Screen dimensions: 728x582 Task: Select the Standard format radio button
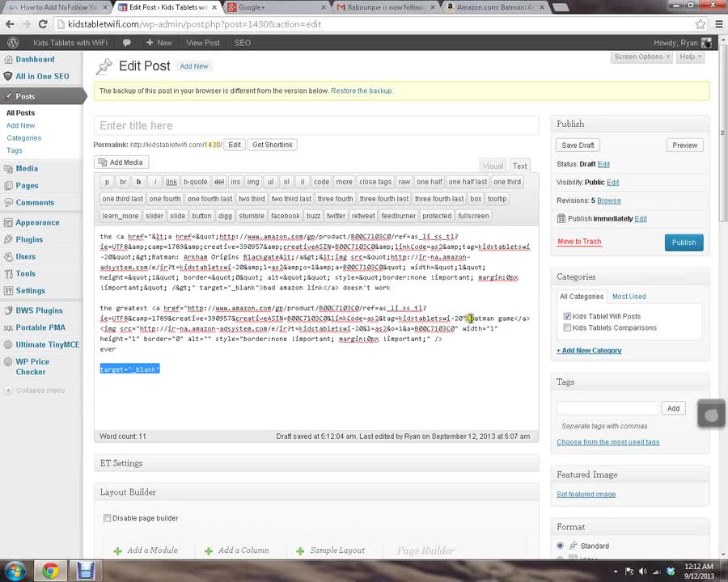(560, 546)
